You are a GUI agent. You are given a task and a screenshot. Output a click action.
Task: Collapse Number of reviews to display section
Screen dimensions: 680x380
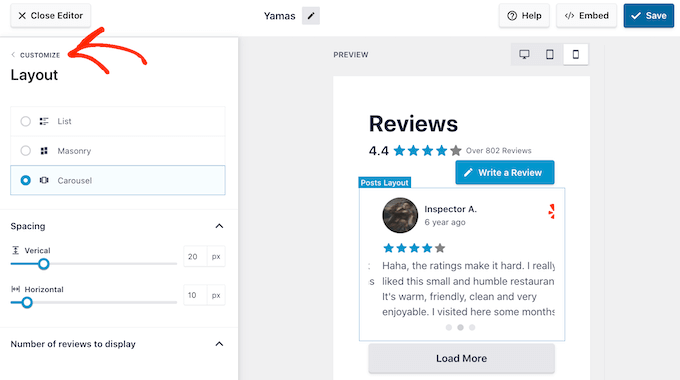(219, 344)
